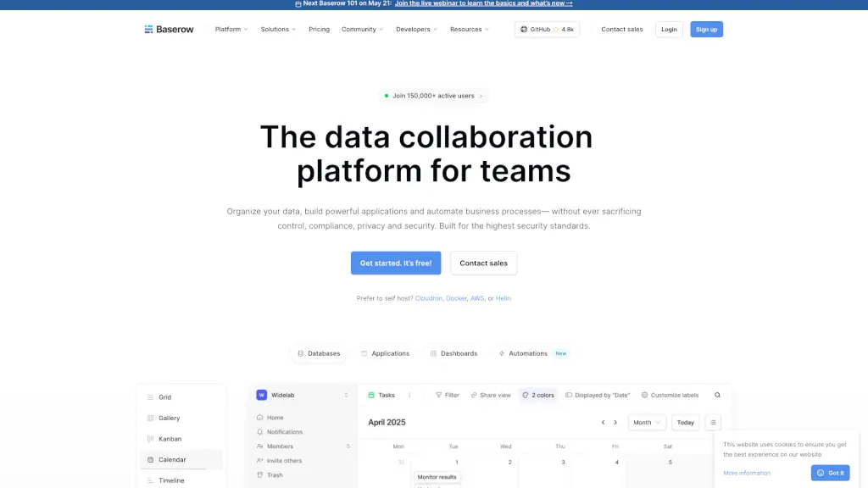Click the calendar search icon
The image size is (868, 488).
click(717, 395)
